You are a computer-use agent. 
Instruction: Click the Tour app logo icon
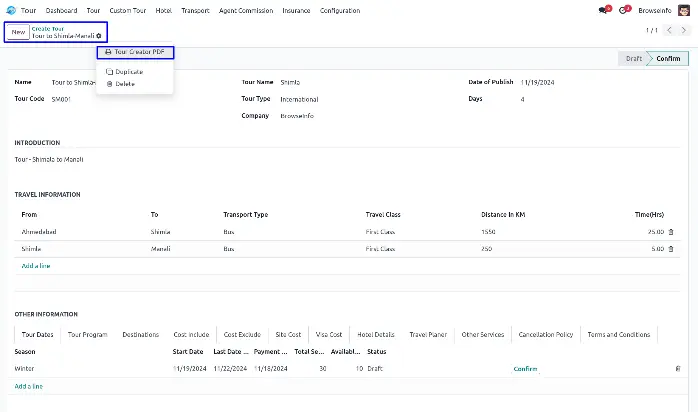10,10
